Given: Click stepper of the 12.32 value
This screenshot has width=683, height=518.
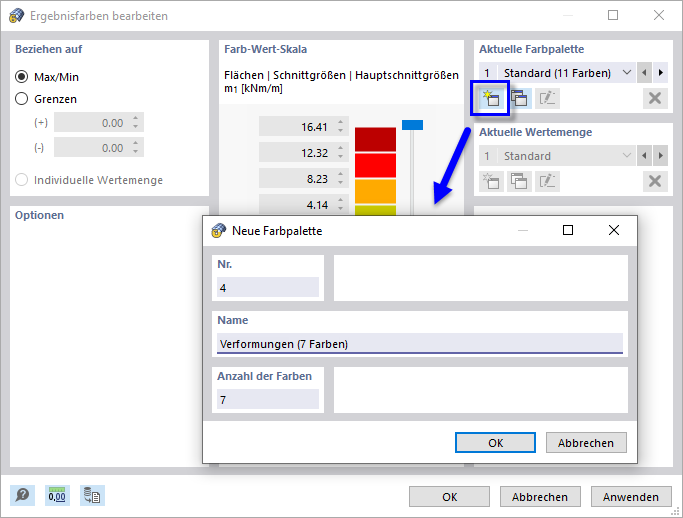Looking at the screenshot, I should 341,152.
